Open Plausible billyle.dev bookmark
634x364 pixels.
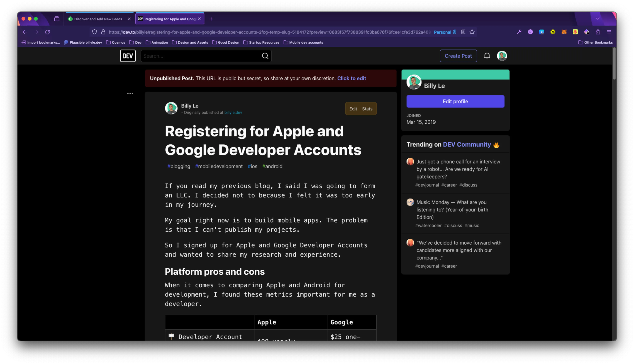pyautogui.click(x=83, y=43)
